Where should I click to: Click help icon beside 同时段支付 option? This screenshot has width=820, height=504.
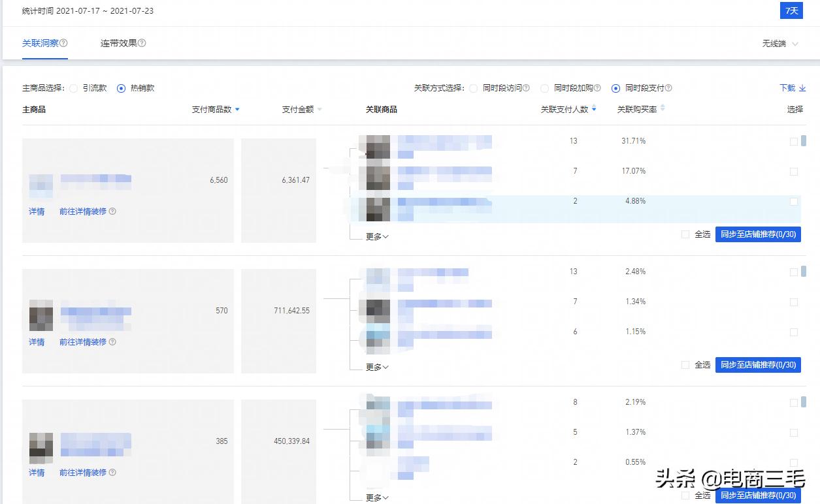[668, 88]
